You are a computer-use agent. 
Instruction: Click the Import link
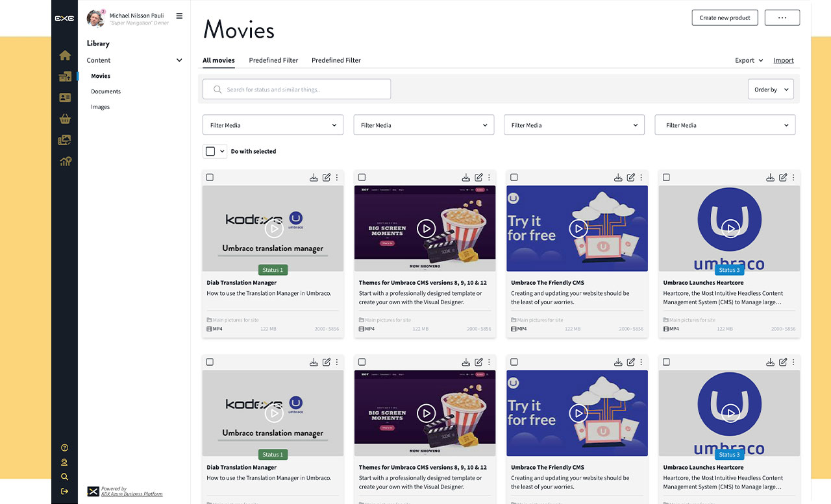784,60
